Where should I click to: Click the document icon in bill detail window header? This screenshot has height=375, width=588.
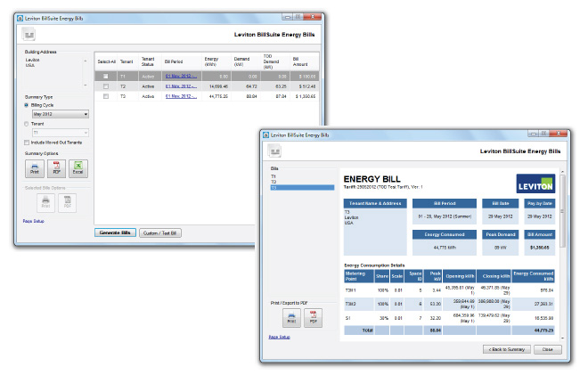pos(275,151)
